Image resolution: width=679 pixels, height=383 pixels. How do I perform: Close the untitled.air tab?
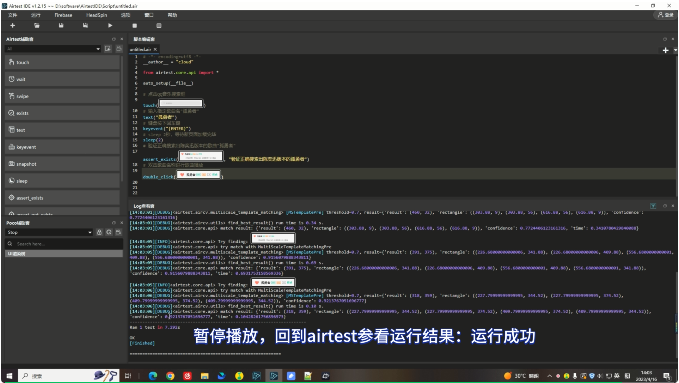click(155, 49)
